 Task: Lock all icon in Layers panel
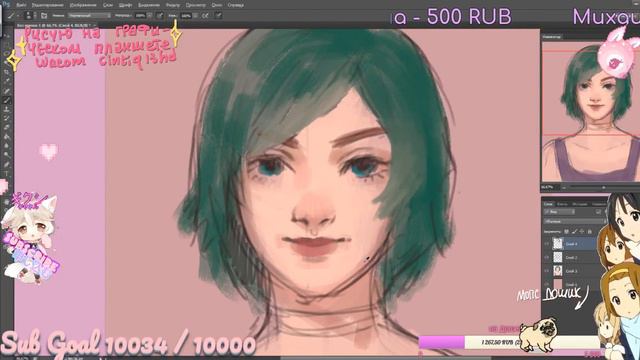(590, 232)
